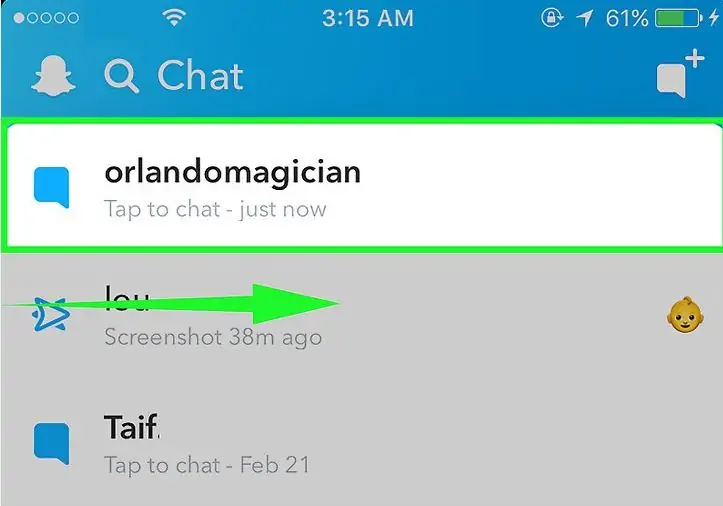The width and height of the screenshot is (723, 506).
Task: Tap 'Tap to chat - Feb 21' text
Action: tap(207, 464)
